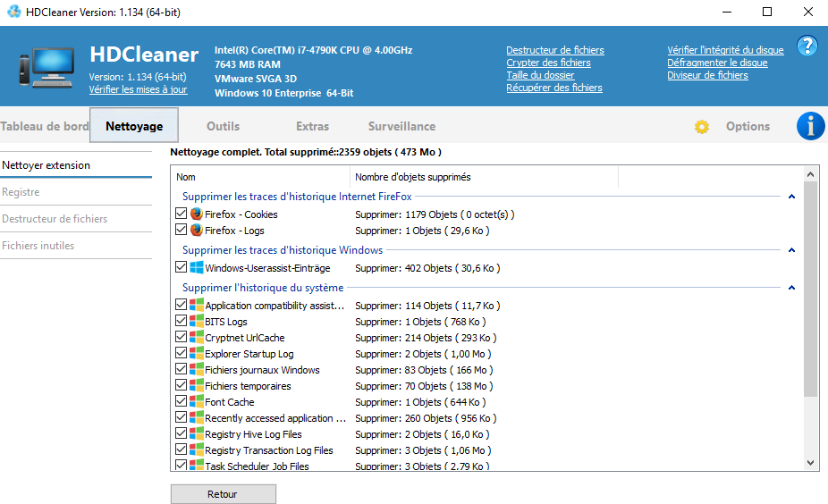Toggle the Cryptnet UrlCache checkbox
Viewport: 828px width, 504px height.
tap(182, 338)
